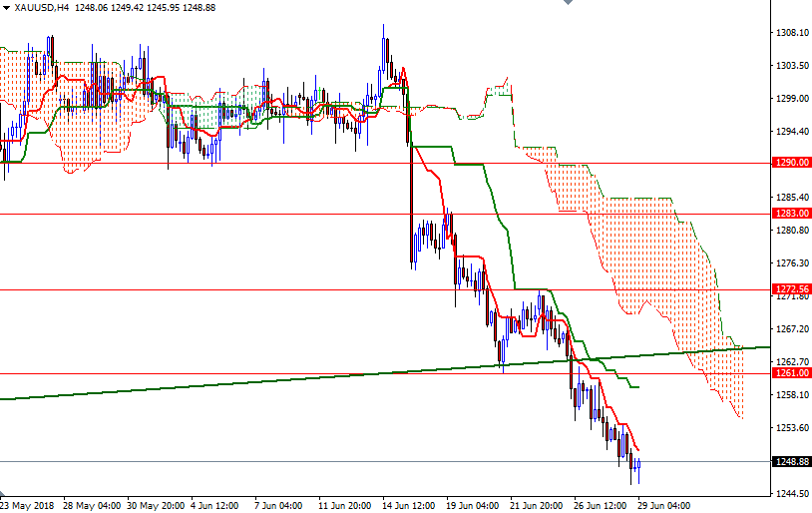Click the 1258.10 price scale value
Viewport: 812px width, 513px height.
[x=792, y=395]
